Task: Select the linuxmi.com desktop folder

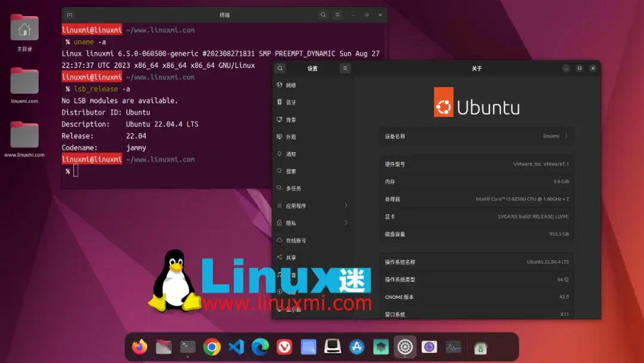Action: 24,85
